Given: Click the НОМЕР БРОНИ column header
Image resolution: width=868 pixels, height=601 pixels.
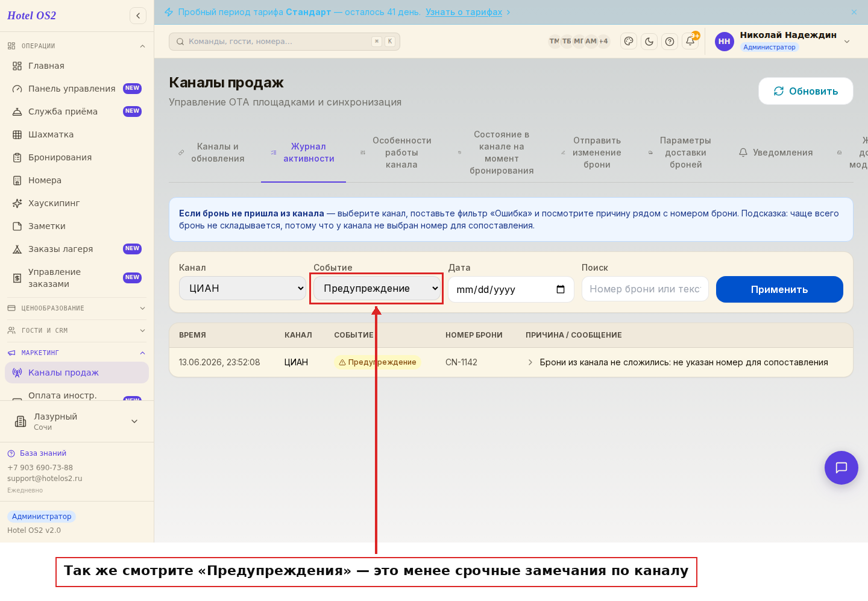Looking at the screenshot, I should coord(474,335).
